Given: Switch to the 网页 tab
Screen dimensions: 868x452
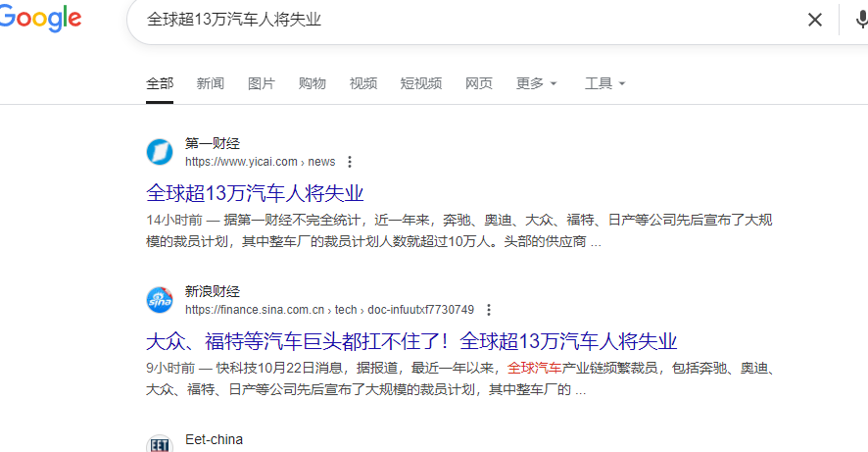Looking at the screenshot, I should (479, 83).
